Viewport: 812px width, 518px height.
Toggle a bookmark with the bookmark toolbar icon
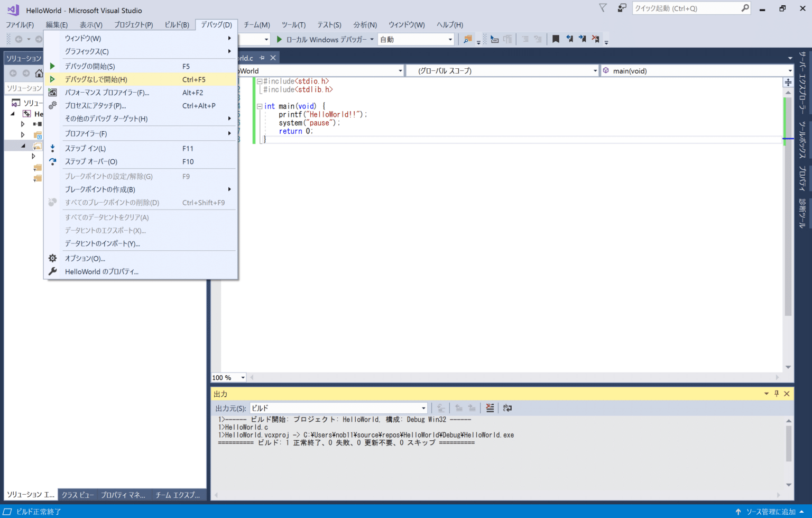pos(556,39)
